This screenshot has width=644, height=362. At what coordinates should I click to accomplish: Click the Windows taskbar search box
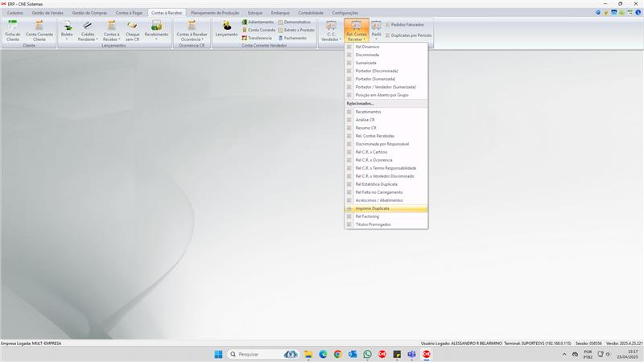click(262, 354)
